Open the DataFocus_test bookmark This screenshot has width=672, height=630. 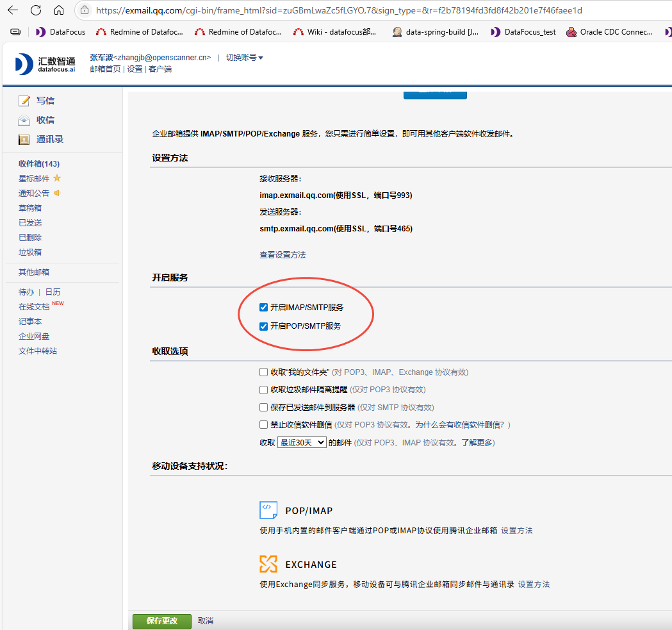[x=523, y=32]
